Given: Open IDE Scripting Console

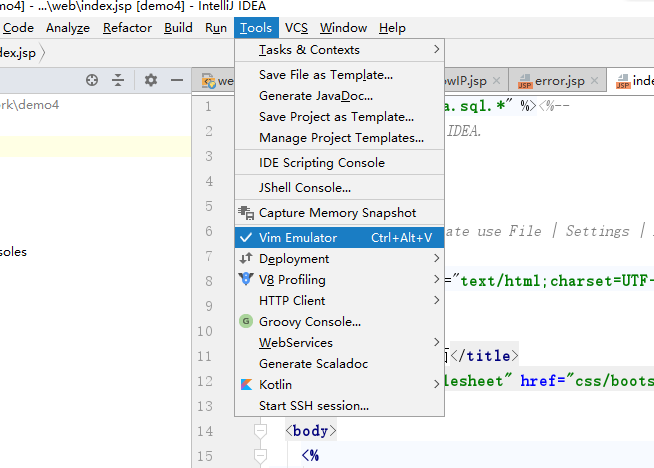Looking at the screenshot, I should coord(321,163).
